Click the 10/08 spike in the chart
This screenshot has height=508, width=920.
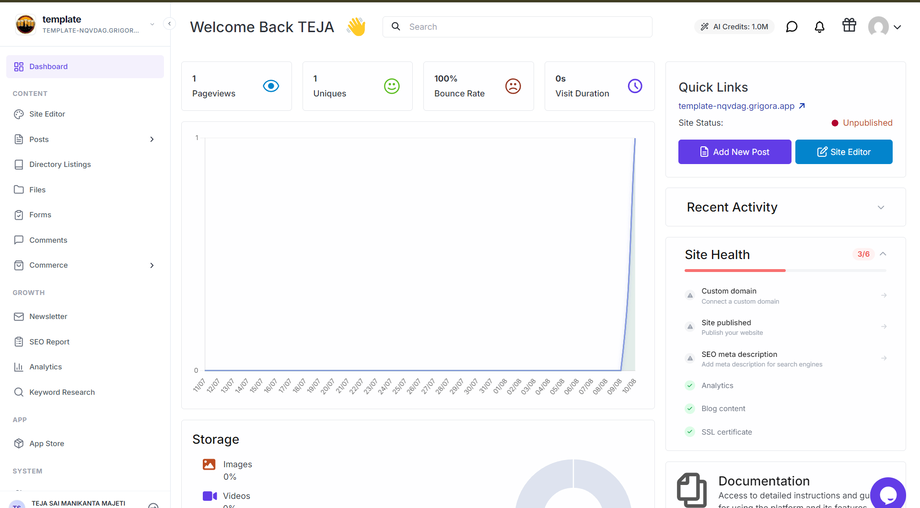point(634,141)
